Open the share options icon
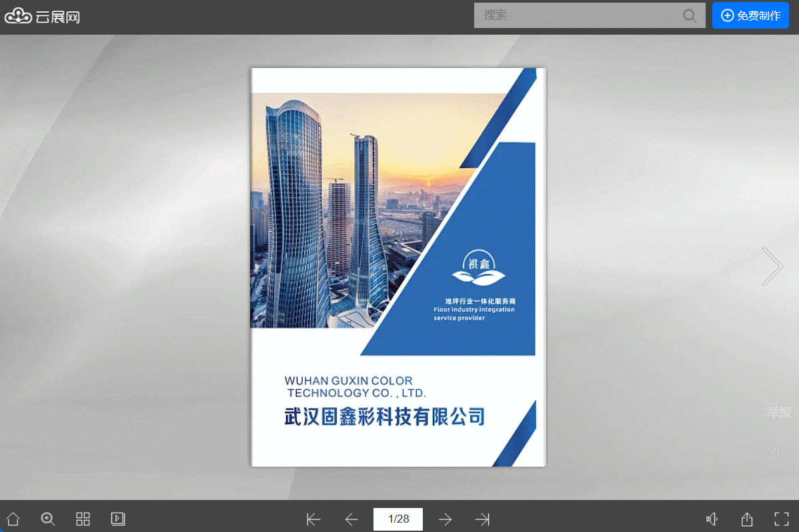This screenshot has height=532, width=799. click(x=747, y=519)
